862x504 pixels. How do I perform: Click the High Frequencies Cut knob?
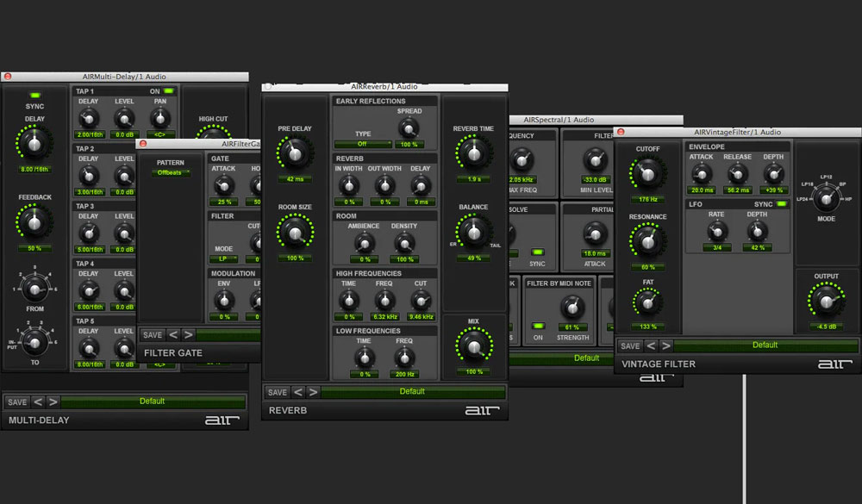(421, 300)
